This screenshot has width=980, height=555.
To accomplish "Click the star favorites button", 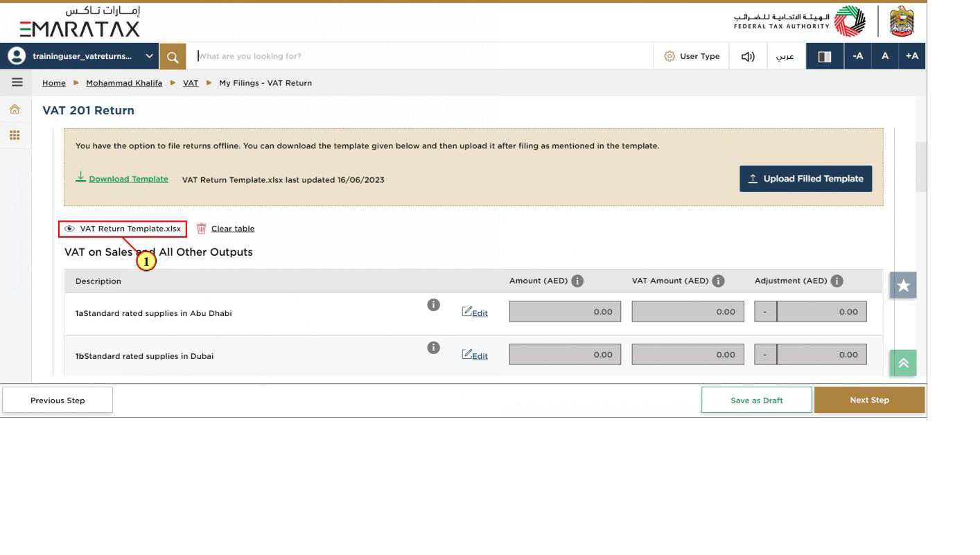I will pos(903,285).
